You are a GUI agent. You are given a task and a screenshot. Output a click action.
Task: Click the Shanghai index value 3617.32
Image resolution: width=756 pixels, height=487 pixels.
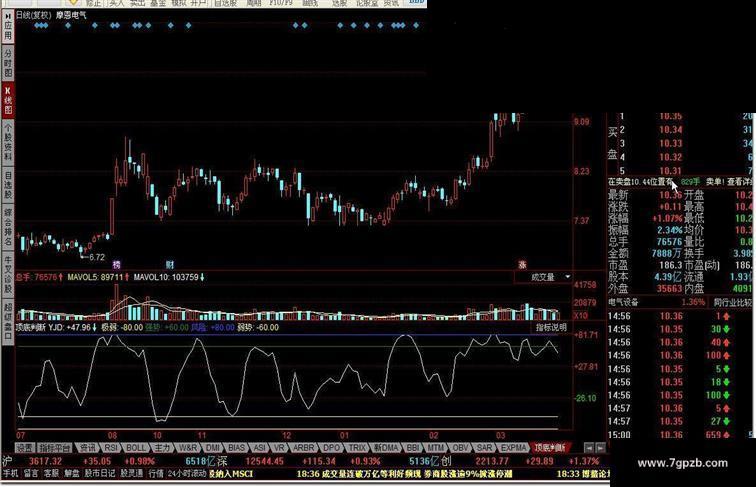pos(45,461)
